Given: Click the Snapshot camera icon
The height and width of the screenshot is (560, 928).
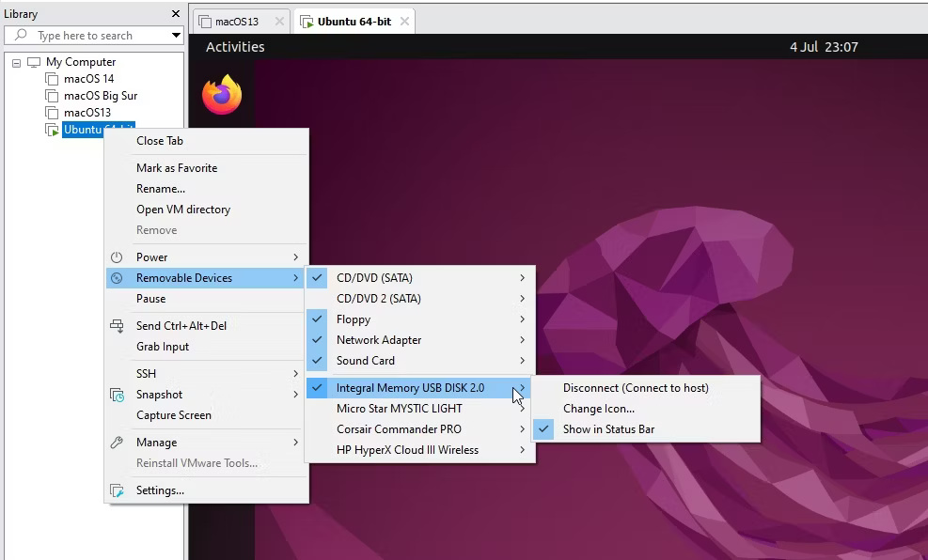Looking at the screenshot, I should [x=117, y=395].
